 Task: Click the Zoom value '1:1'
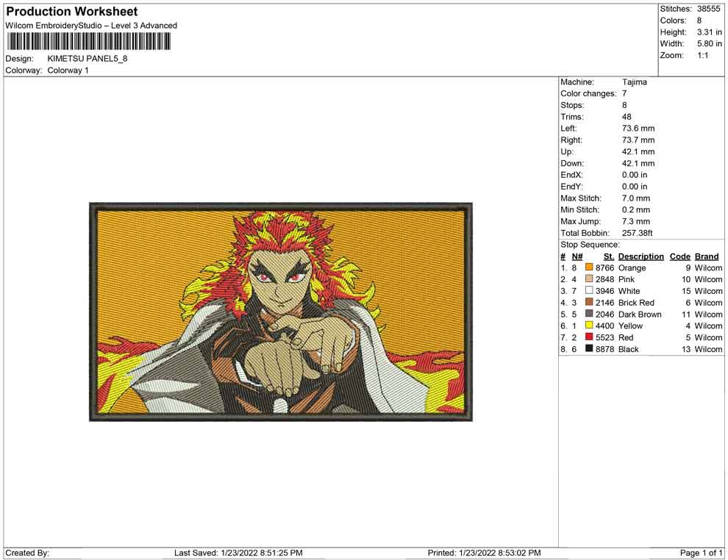(703, 55)
